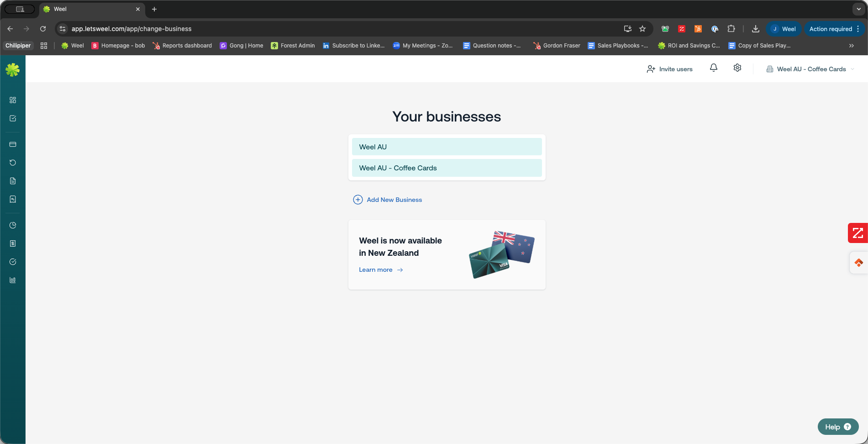Open the Copy of Sales Play bookmark
The height and width of the screenshot is (444, 868).
[759, 46]
